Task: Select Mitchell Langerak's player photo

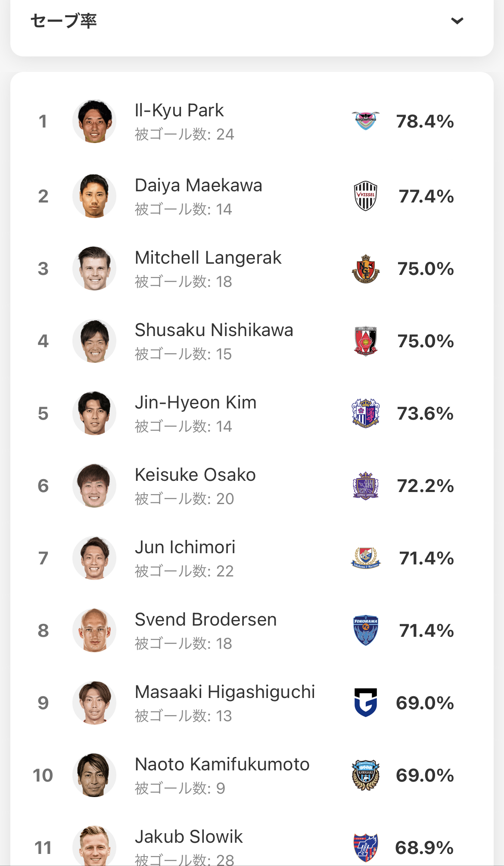Action: click(94, 268)
